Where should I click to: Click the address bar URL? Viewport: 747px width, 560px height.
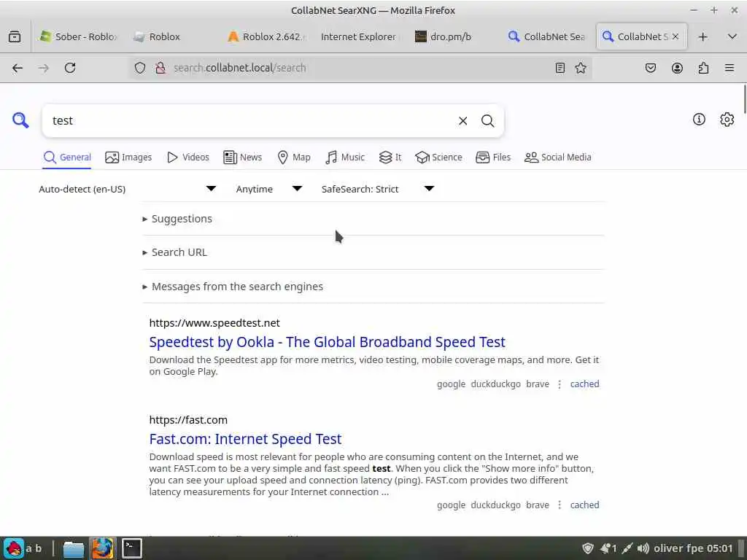coord(239,68)
